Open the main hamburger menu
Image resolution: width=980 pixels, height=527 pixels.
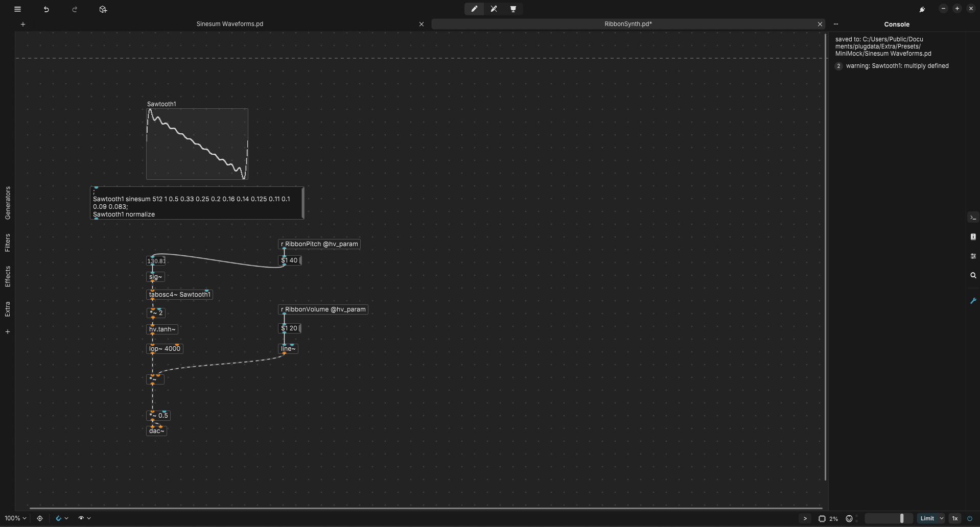coord(17,9)
